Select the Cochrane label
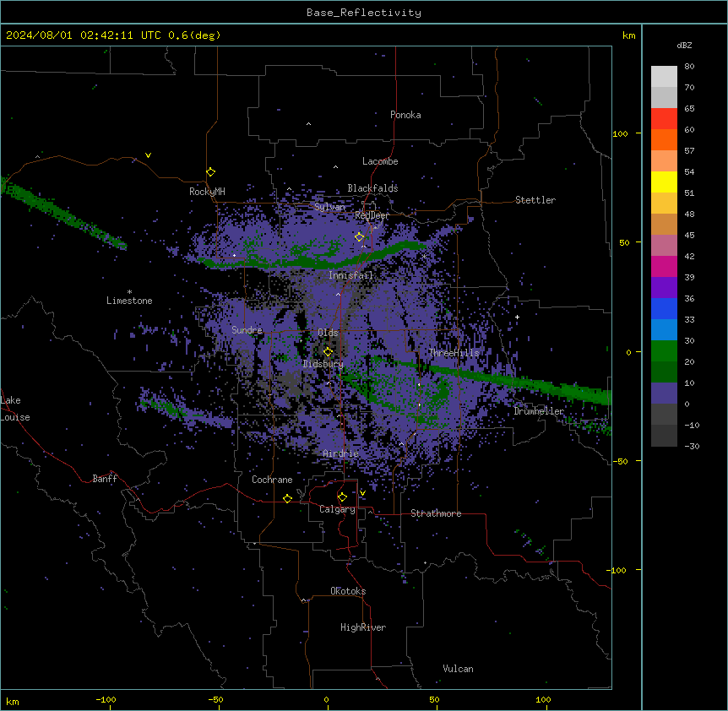728x711 pixels. pos(272,480)
